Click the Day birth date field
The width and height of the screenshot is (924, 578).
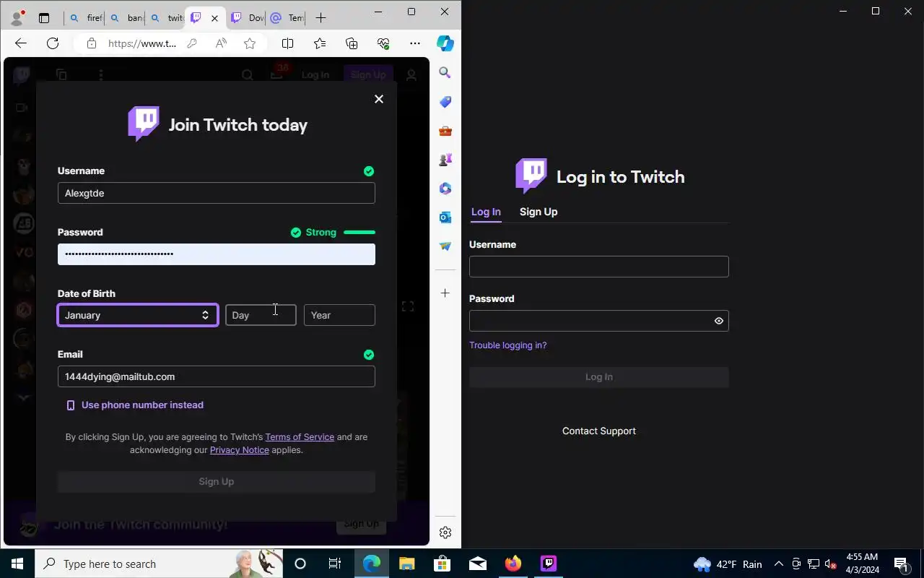coord(261,315)
